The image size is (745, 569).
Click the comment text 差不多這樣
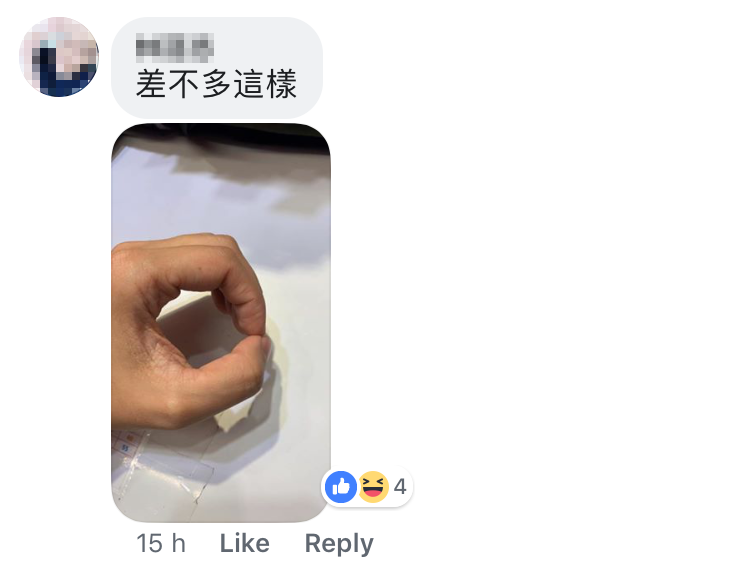pyautogui.click(x=217, y=84)
